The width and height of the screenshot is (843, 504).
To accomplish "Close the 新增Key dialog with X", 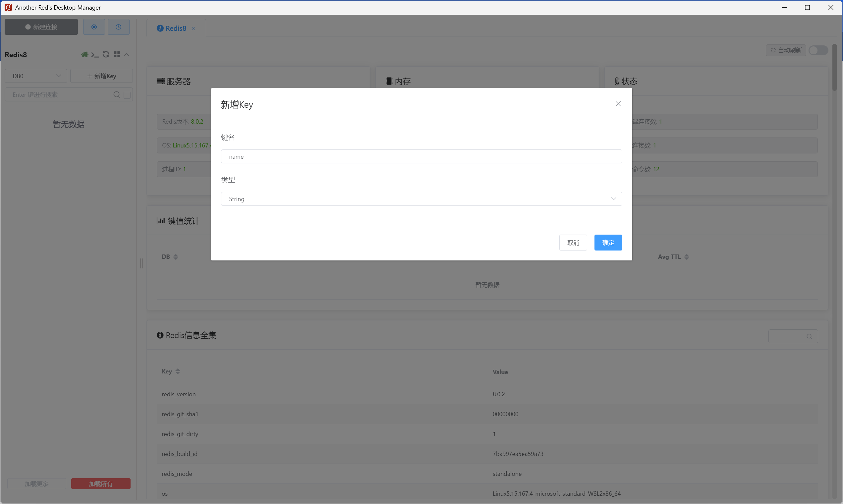I will click(618, 104).
